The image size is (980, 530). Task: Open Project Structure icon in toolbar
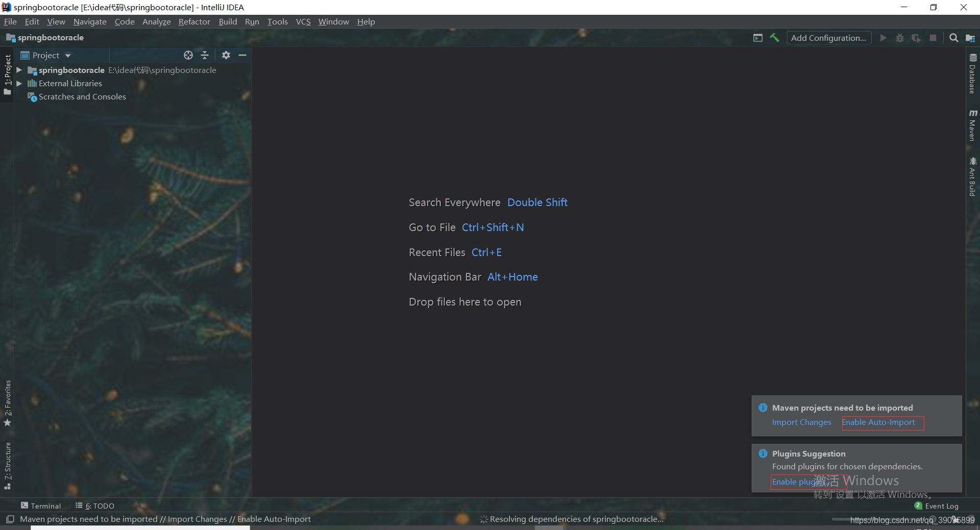(970, 38)
